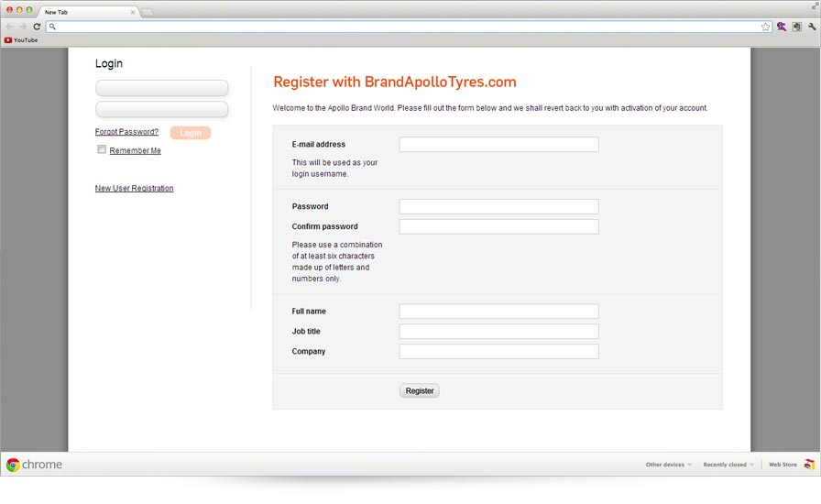Bookmark this page with the star icon
The width and height of the screenshot is (821, 504).
pos(765,27)
